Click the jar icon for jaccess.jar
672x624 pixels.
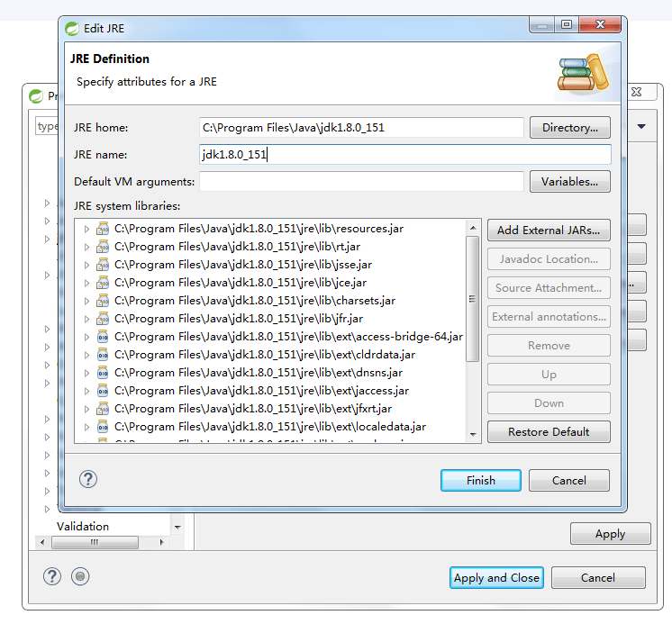click(103, 391)
